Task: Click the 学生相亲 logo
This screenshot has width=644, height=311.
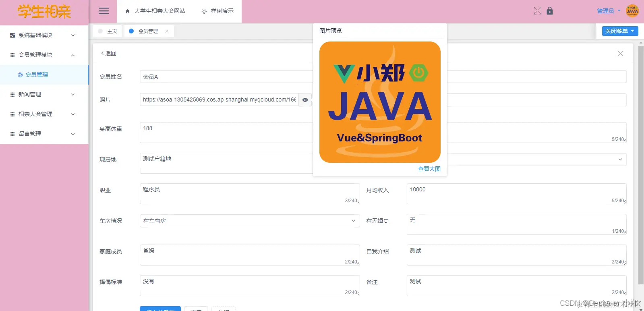Action: 44,12
